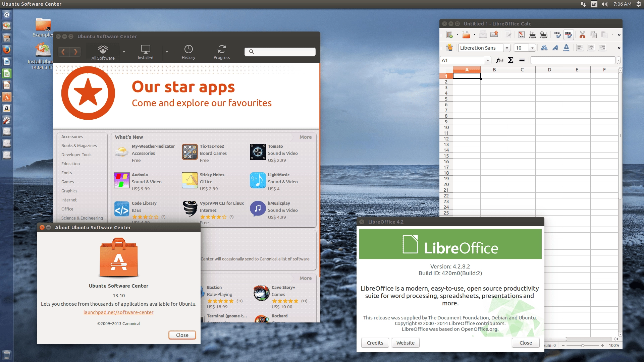Apply Bold formatting in Calc
Image resolution: width=644 pixels, height=362 pixels.
click(x=544, y=48)
